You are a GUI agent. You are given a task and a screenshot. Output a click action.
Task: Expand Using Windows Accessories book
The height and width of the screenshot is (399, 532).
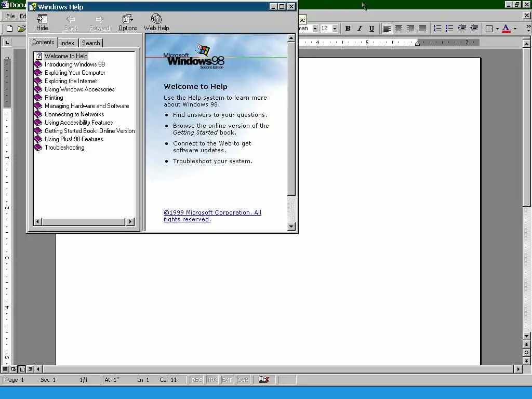coord(79,89)
